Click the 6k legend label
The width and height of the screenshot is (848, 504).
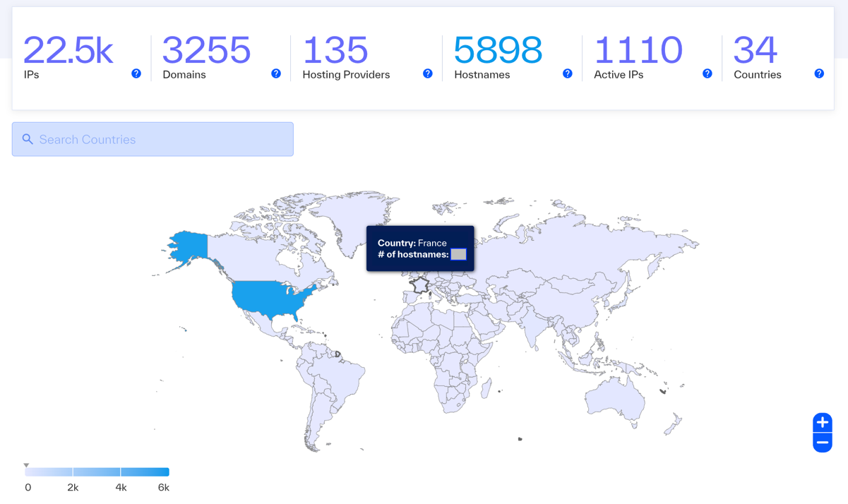(x=164, y=488)
